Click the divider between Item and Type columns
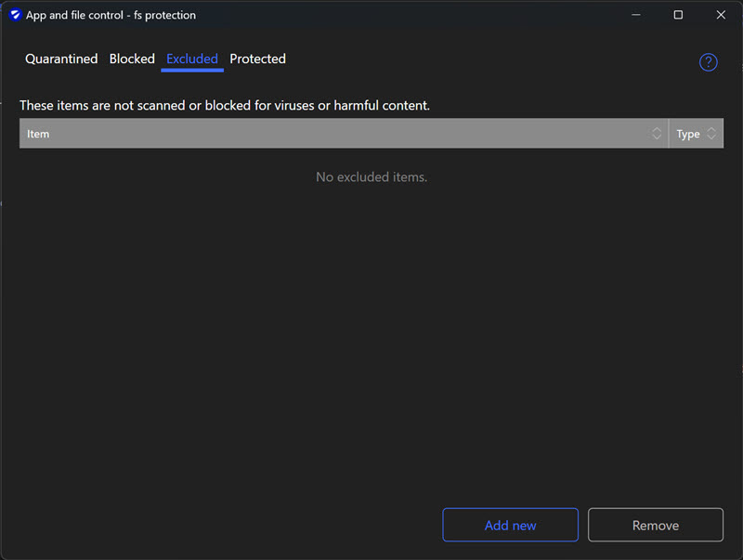This screenshot has height=560, width=743. point(669,134)
